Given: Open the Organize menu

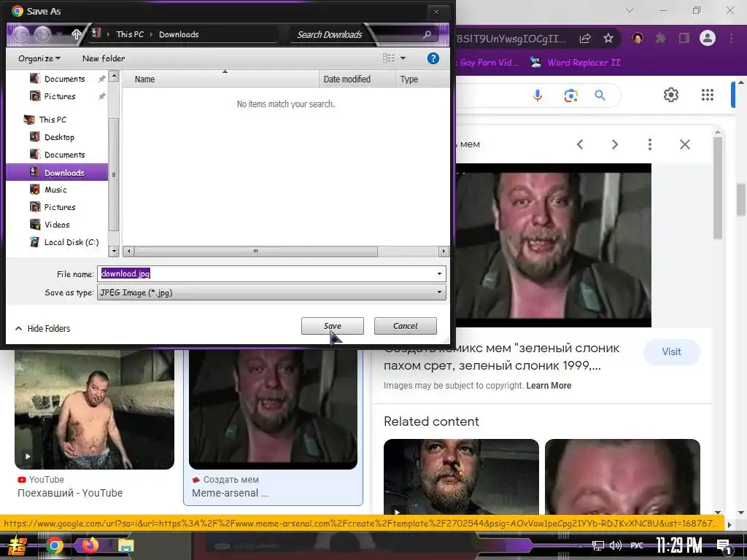Looking at the screenshot, I should (39, 58).
